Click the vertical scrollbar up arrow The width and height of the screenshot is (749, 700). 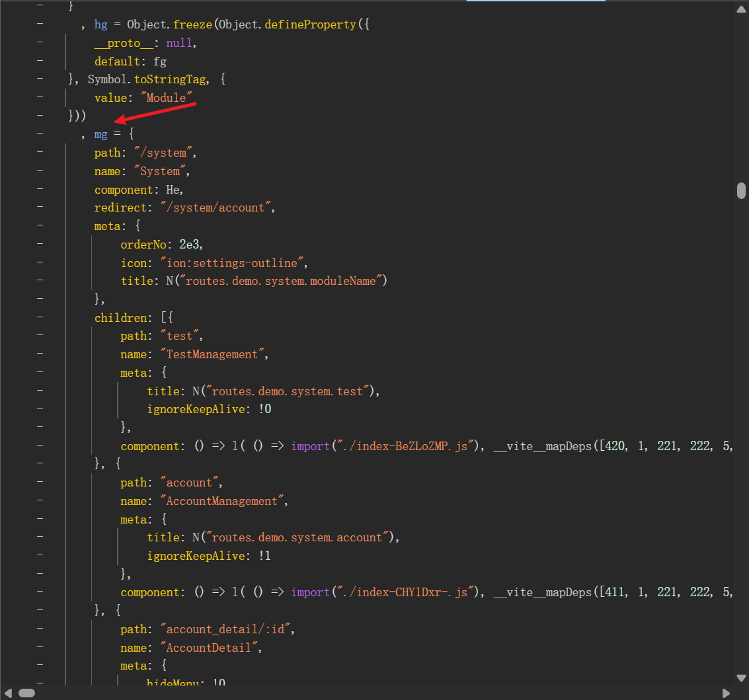pyautogui.click(x=742, y=10)
